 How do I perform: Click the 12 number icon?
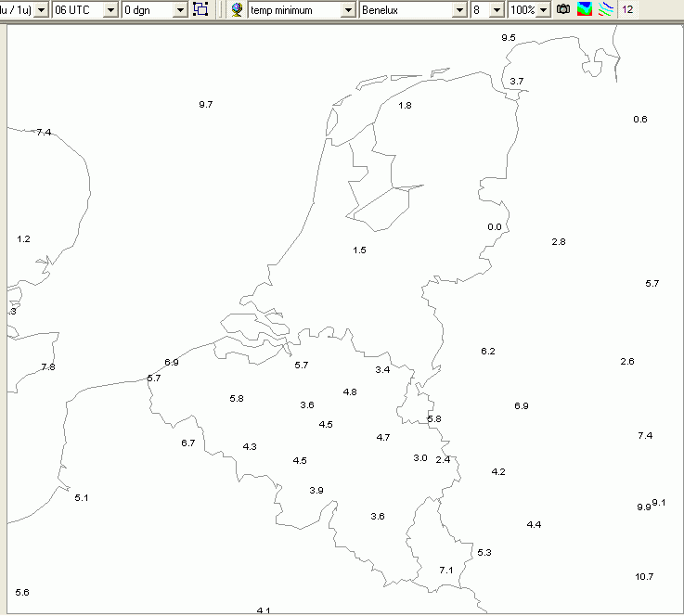click(627, 9)
